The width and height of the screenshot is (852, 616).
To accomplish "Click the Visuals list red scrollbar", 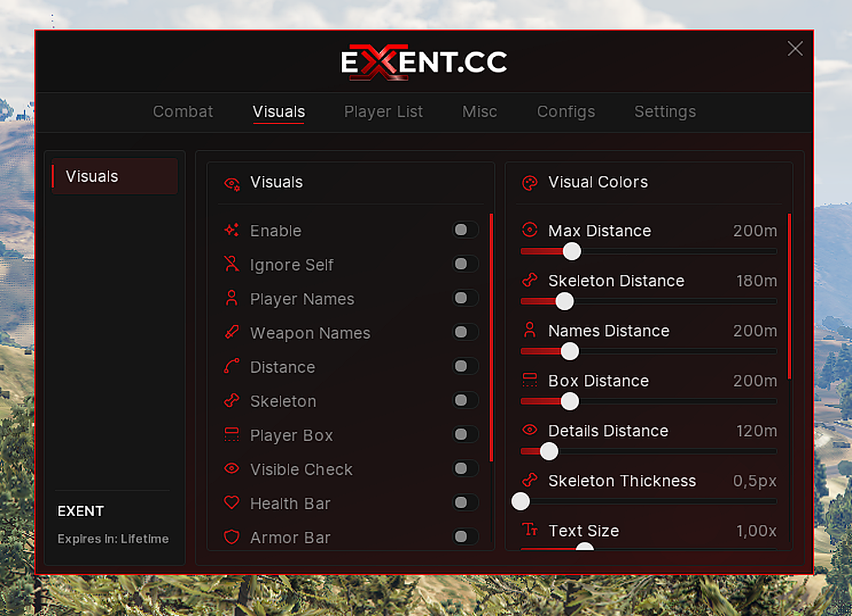I will (x=491, y=337).
